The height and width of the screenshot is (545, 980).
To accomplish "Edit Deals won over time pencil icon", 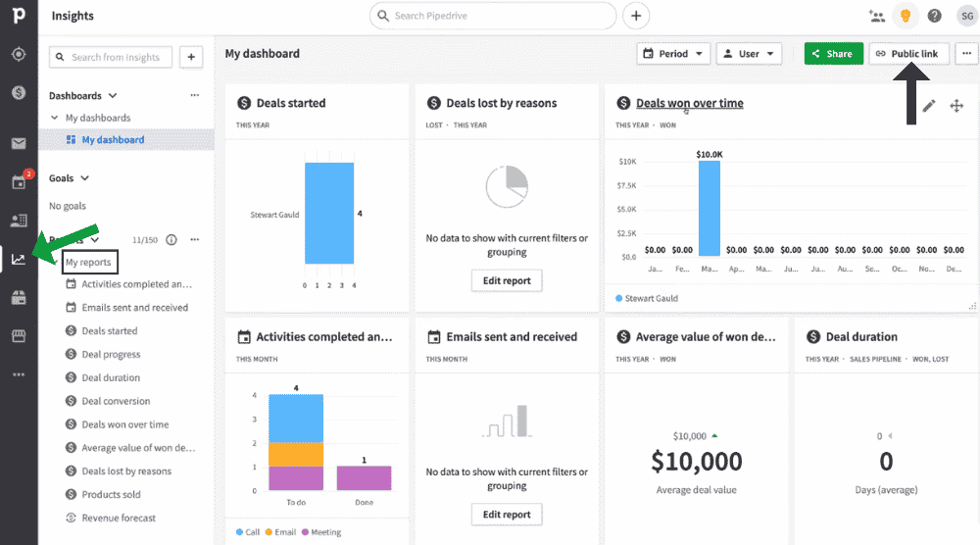I will tap(929, 106).
